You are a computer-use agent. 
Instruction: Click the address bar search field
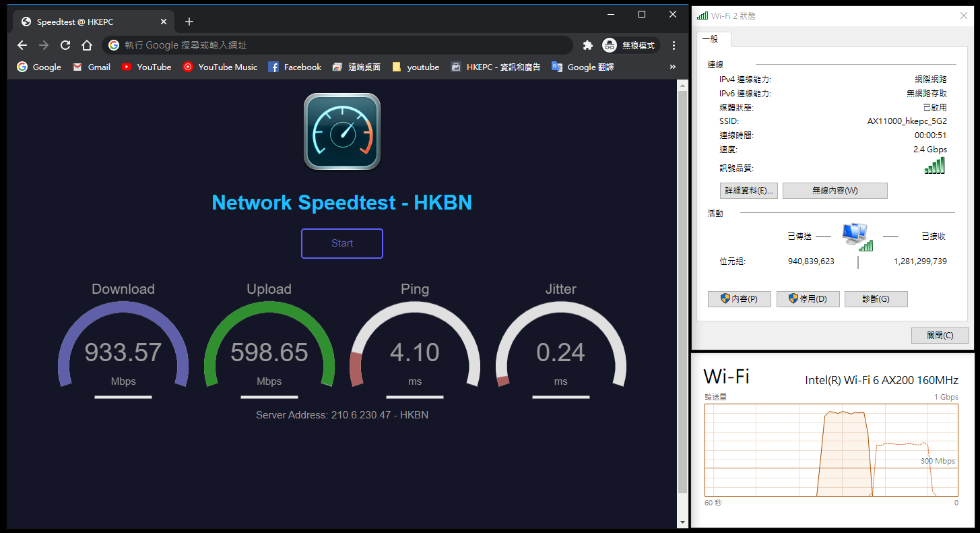click(337, 45)
